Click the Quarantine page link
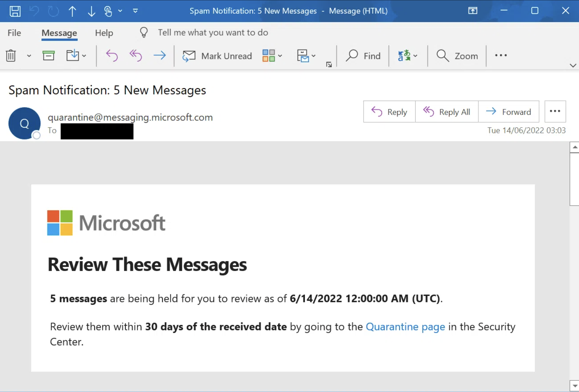This screenshot has width=579, height=392. tap(405, 327)
